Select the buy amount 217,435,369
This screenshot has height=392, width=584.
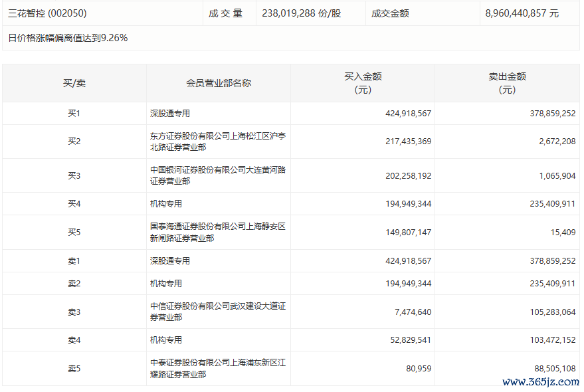[408, 142]
